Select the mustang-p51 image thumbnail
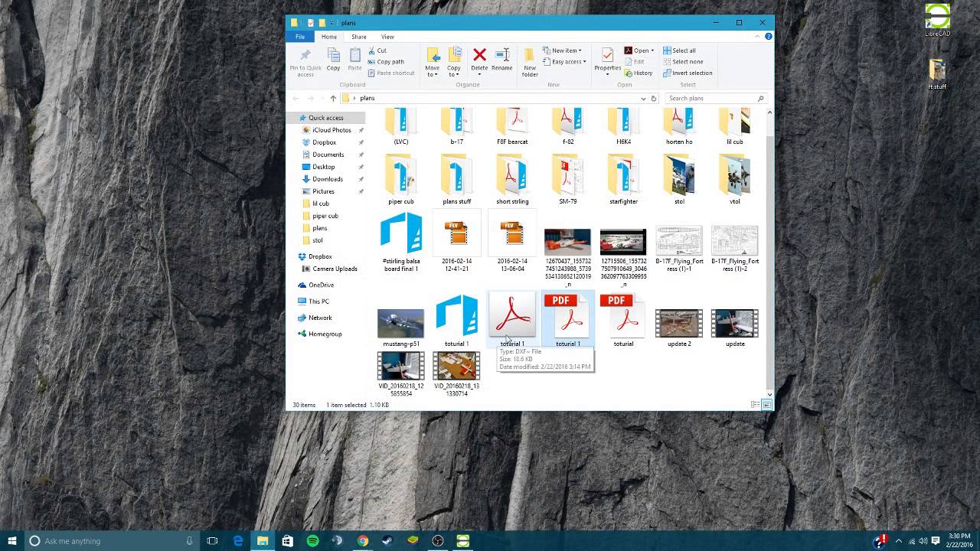 [x=400, y=328]
